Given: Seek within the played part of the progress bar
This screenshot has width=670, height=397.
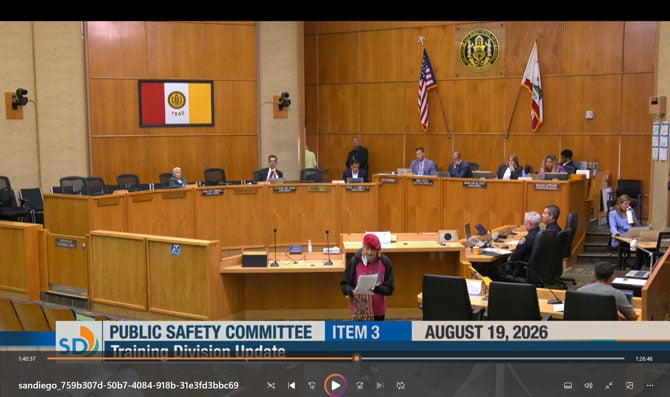Looking at the screenshot, I should point(200,359).
